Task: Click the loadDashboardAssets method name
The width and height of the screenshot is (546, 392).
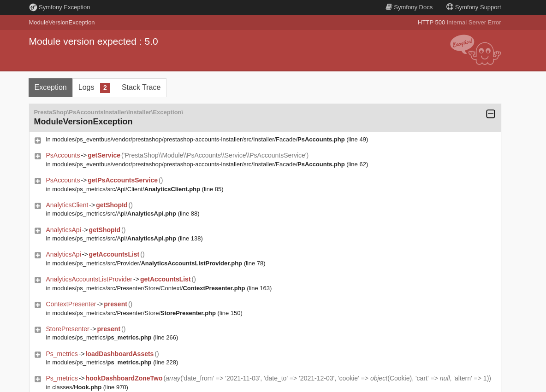Action: [119, 354]
